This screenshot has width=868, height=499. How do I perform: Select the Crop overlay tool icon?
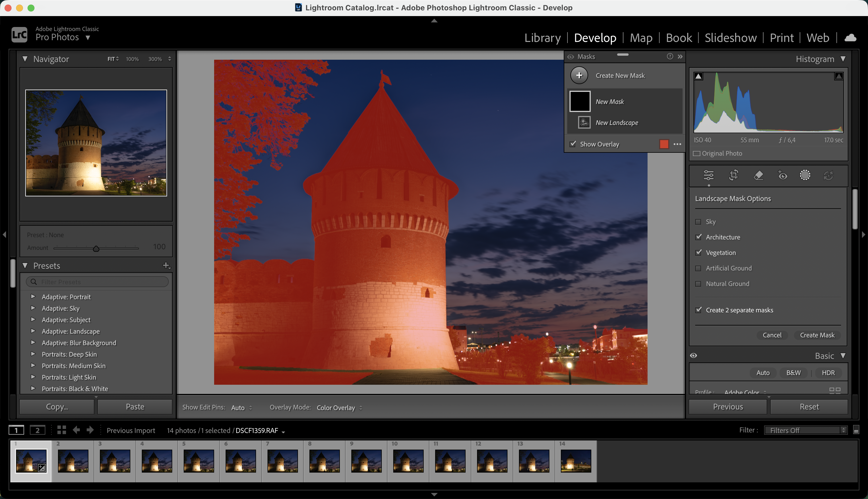733,175
